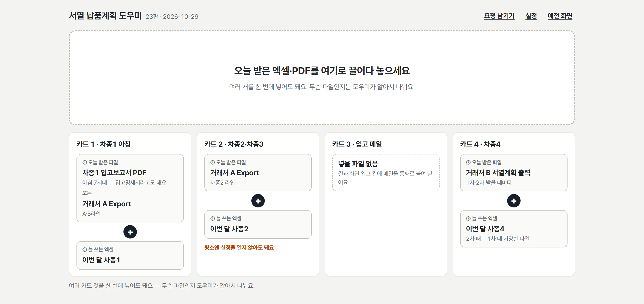
Task: Select 이번 달 차종1 box
Action: click(x=130, y=255)
